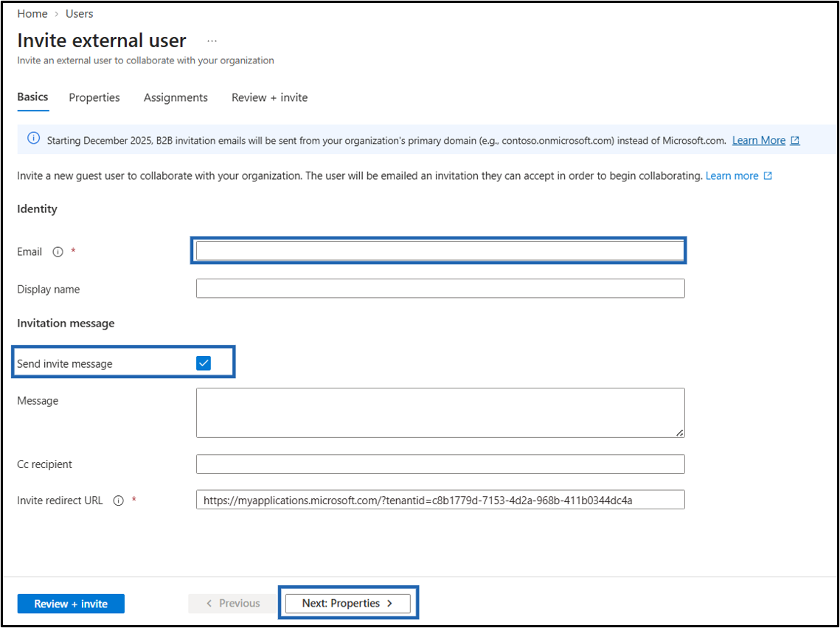This screenshot has height=628, width=840.
Task: Uncheck the Send invite message checkbox
Action: click(x=204, y=363)
